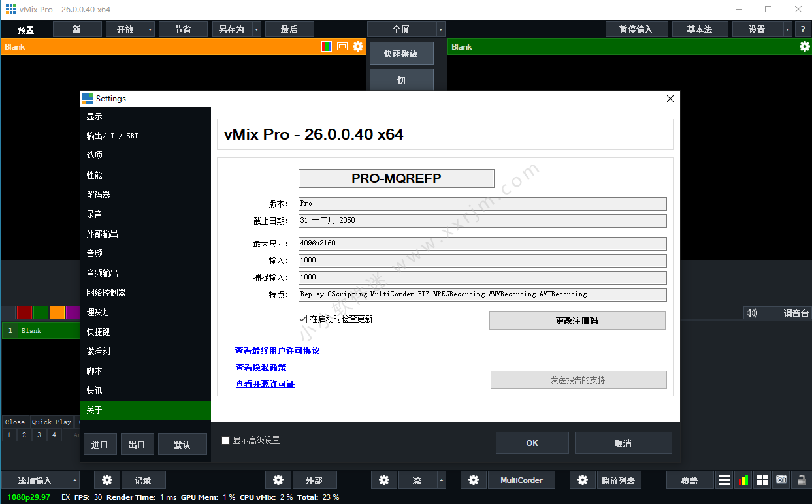The height and width of the screenshot is (504, 812).
Task: Click the rectangle frame icon on the Preview bar
Action: coord(342,46)
